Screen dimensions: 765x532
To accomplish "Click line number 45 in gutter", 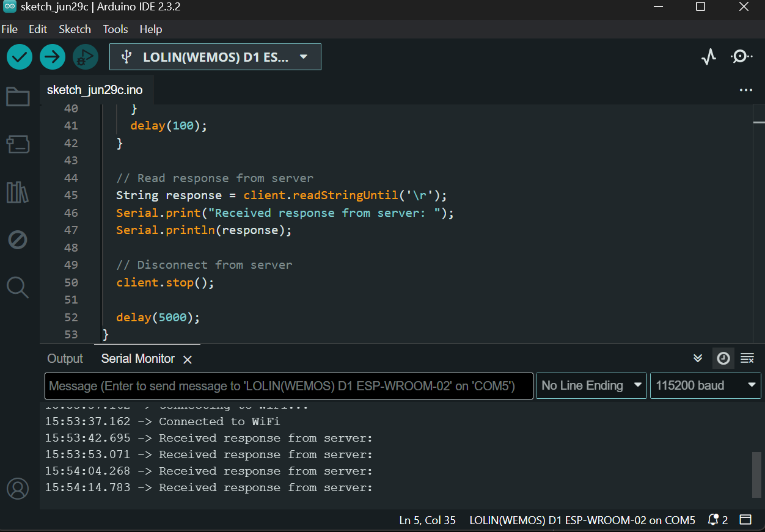I will point(71,195).
